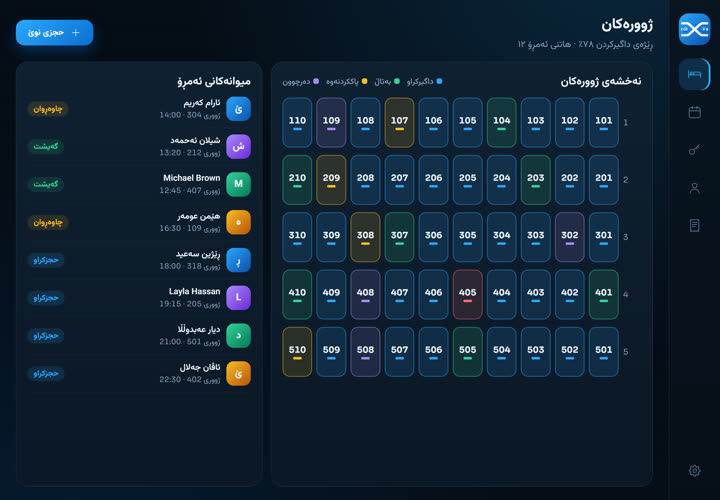The width and height of the screenshot is (720, 500).
Task: Select vacant room 401 tile
Action: (603, 295)
